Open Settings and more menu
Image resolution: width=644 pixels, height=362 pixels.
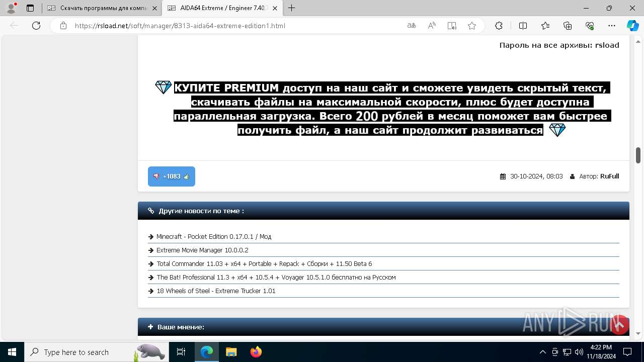612,26
